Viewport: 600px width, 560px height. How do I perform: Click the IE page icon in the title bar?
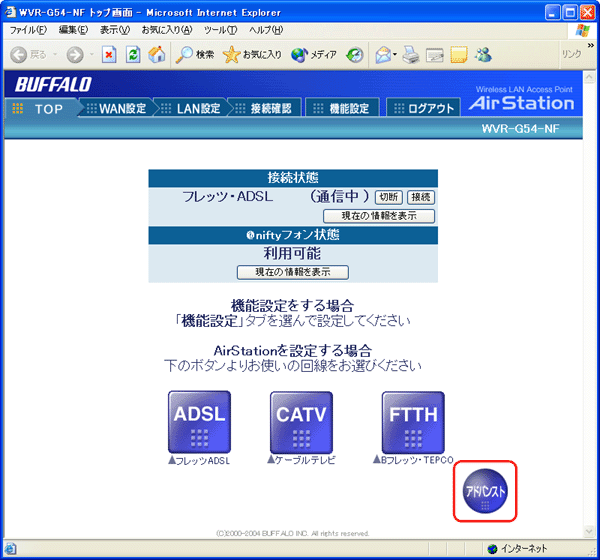(10, 12)
